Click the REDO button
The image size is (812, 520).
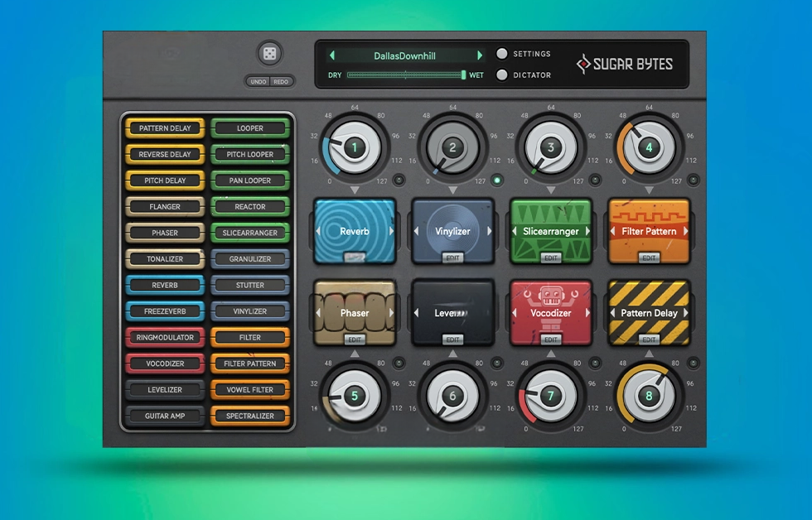(281, 82)
